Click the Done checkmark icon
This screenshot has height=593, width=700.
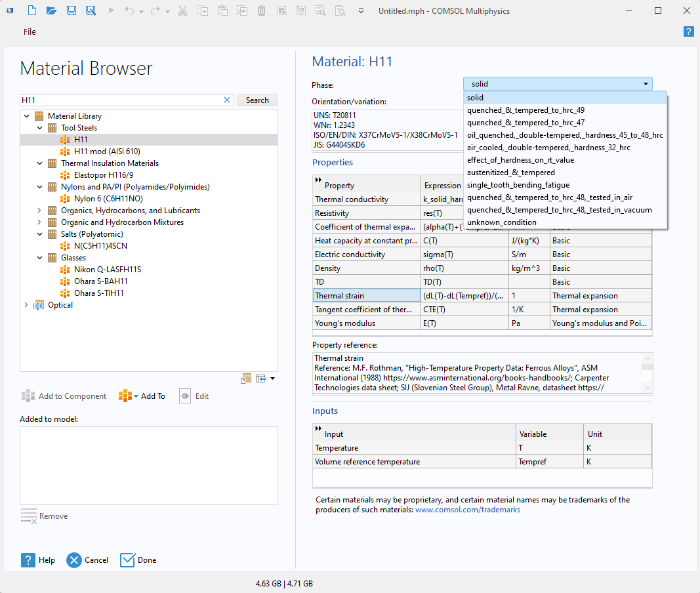point(127,560)
